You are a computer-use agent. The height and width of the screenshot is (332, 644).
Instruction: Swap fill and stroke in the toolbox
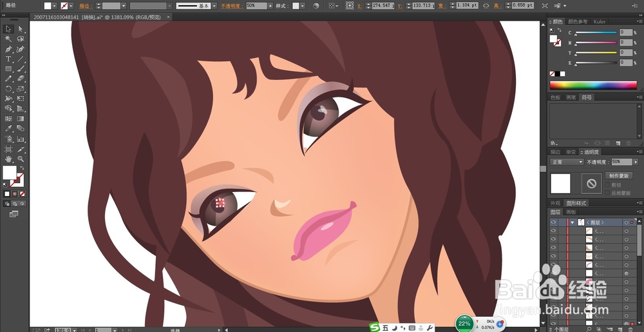click(22, 168)
